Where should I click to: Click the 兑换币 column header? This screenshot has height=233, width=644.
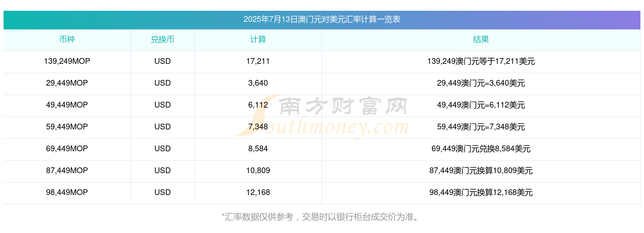pyautogui.click(x=162, y=39)
